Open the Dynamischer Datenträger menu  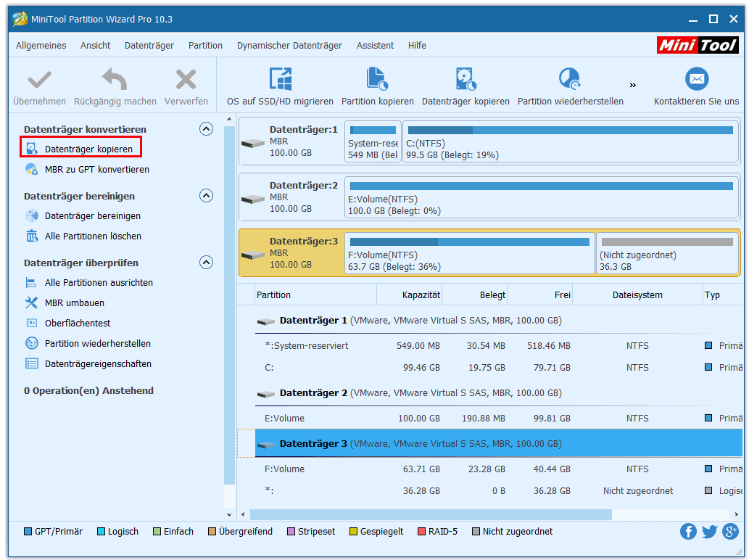tap(289, 45)
